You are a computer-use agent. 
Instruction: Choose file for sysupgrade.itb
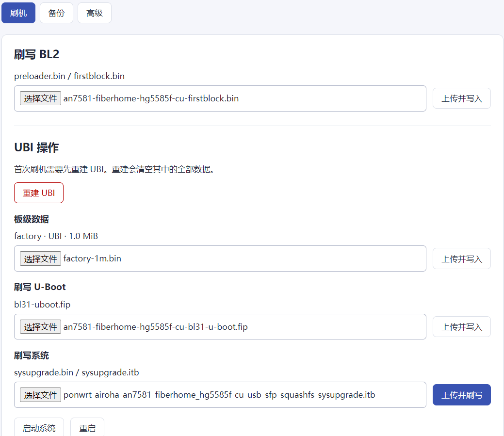click(40, 395)
